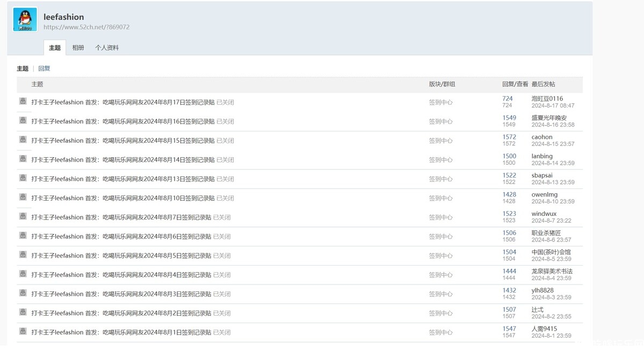644x351 pixels.
Task: Click the locked thread icon for 8月4日 post
Action: 23,273
